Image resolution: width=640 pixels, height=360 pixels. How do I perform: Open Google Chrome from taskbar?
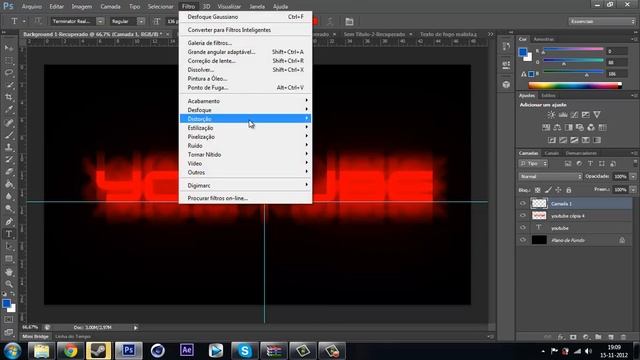(70, 350)
